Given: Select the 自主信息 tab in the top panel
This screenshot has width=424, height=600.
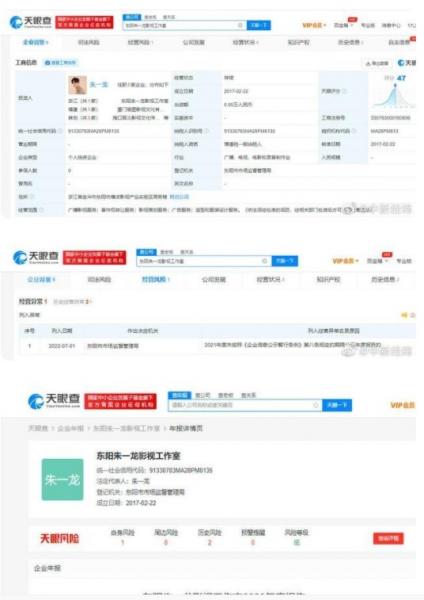Looking at the screenshot, I should point(401,42).
